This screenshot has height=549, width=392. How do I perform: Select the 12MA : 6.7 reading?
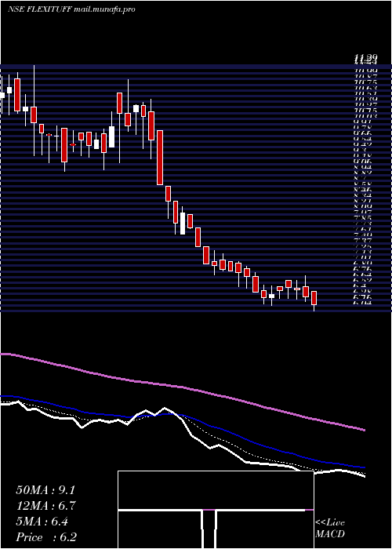click(45, 506)
